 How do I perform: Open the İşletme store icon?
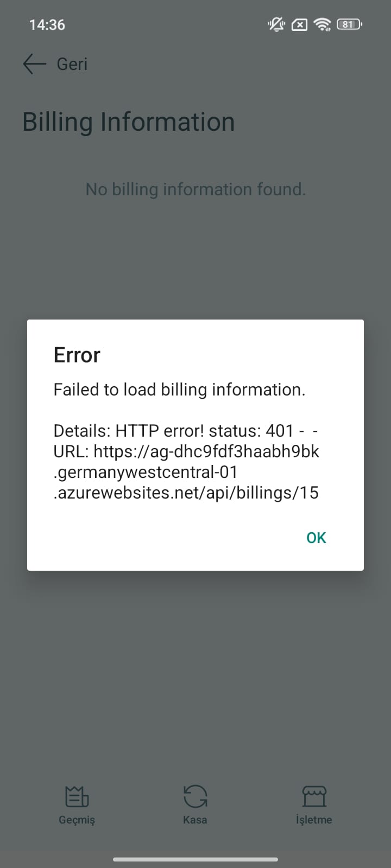click(314, 796)
